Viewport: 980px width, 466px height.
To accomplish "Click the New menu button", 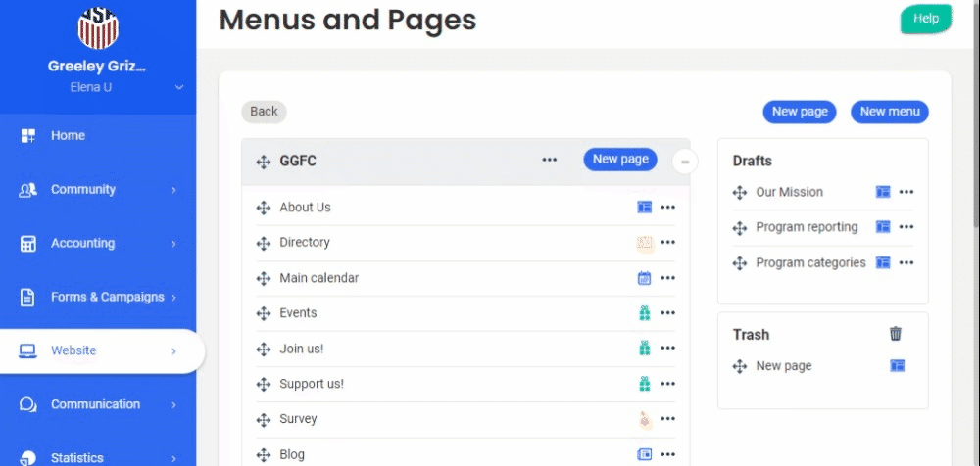I will pyautogui.click(x=890, y=112).
